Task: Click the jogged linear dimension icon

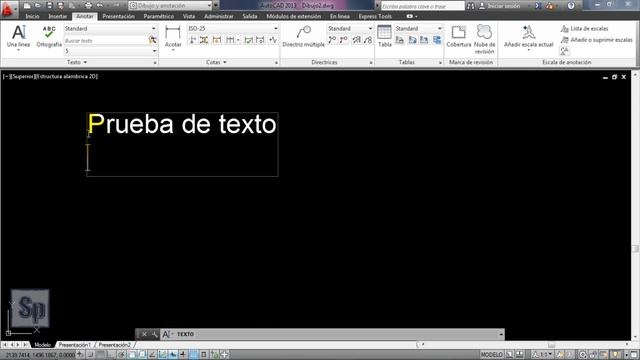Action: point(273,40)
